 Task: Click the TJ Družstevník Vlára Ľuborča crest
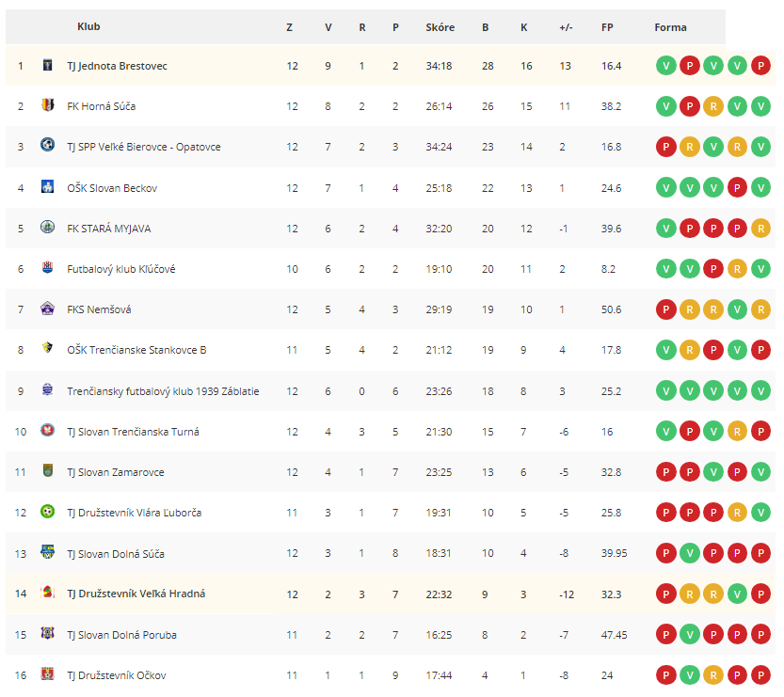click(47, 512)
